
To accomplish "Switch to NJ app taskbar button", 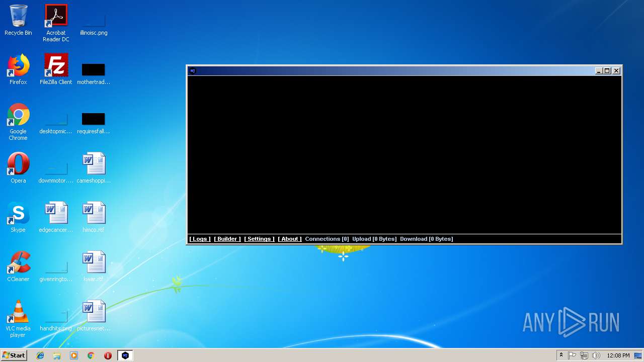I will coord(125,355).
